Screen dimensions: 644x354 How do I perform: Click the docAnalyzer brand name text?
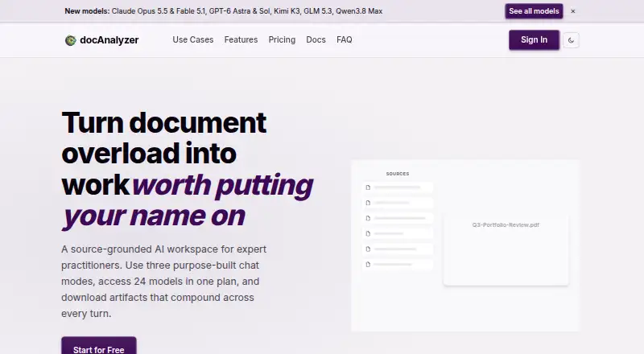(109, 40)
